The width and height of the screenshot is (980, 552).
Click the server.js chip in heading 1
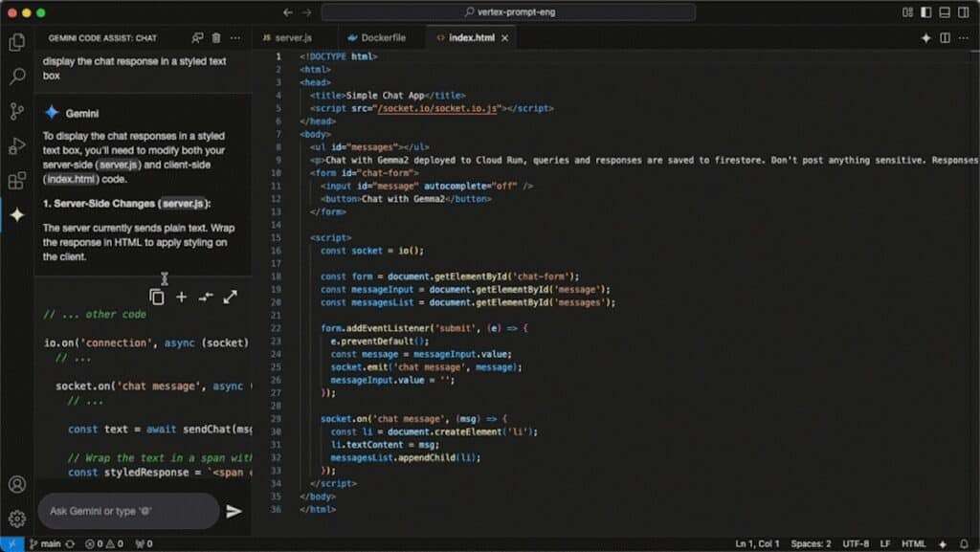click(183, 204)
